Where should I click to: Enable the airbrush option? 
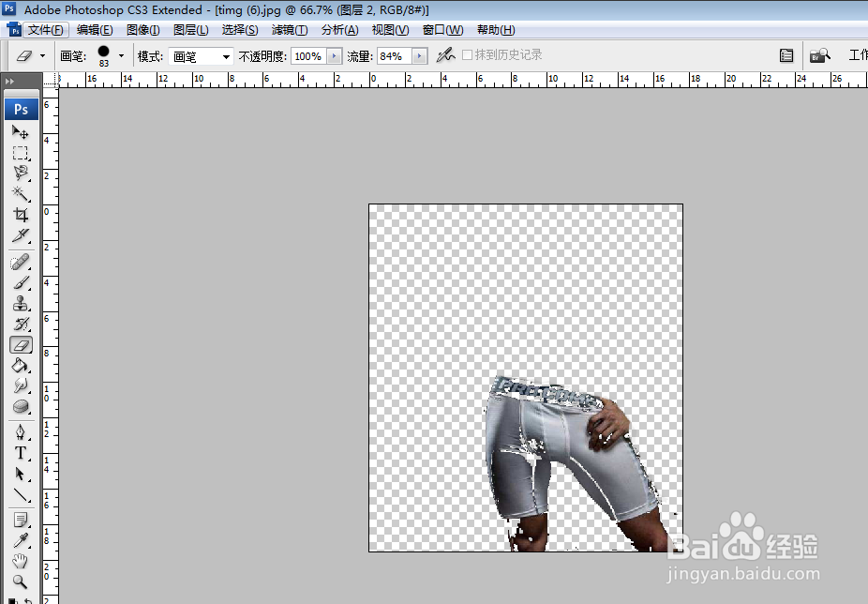coord(445,54)
